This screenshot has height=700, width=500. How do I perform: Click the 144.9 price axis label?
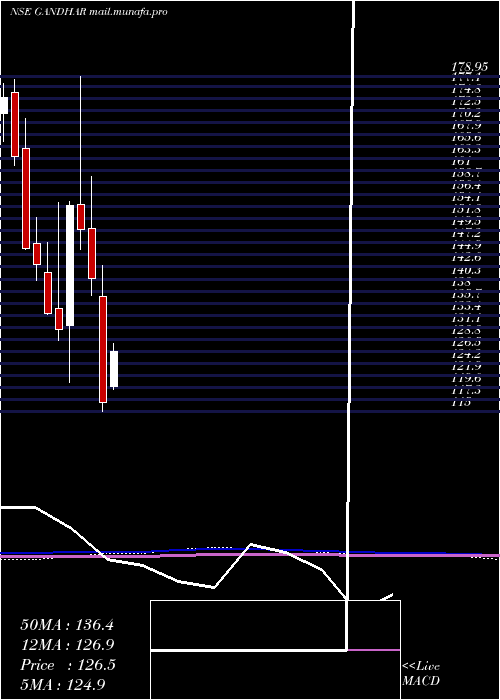(467, 246)
